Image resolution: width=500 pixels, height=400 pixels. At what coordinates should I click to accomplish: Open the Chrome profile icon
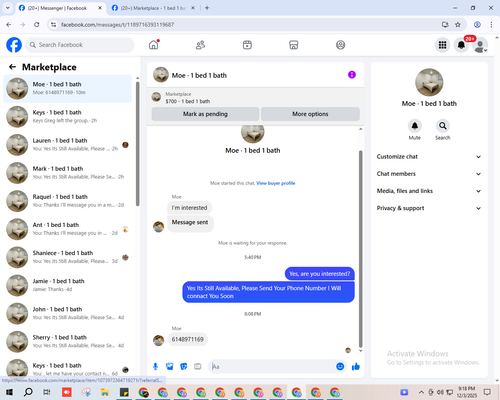point(477,24)
